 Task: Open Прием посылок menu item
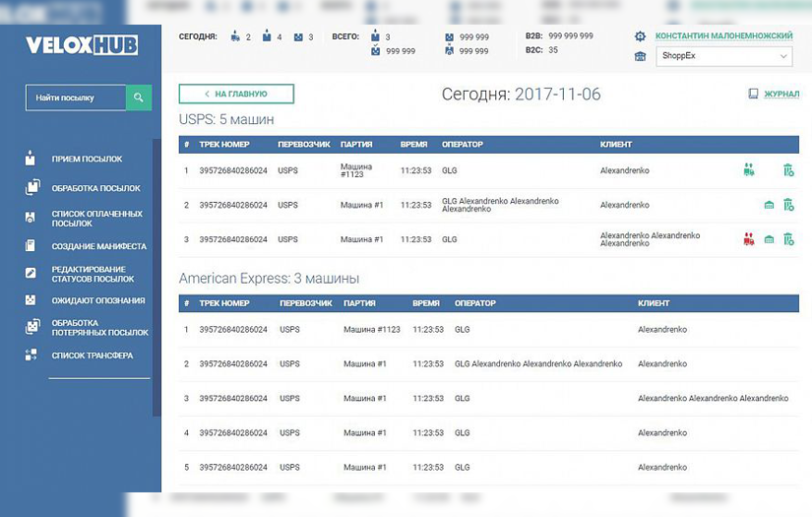tap(87, 159)
